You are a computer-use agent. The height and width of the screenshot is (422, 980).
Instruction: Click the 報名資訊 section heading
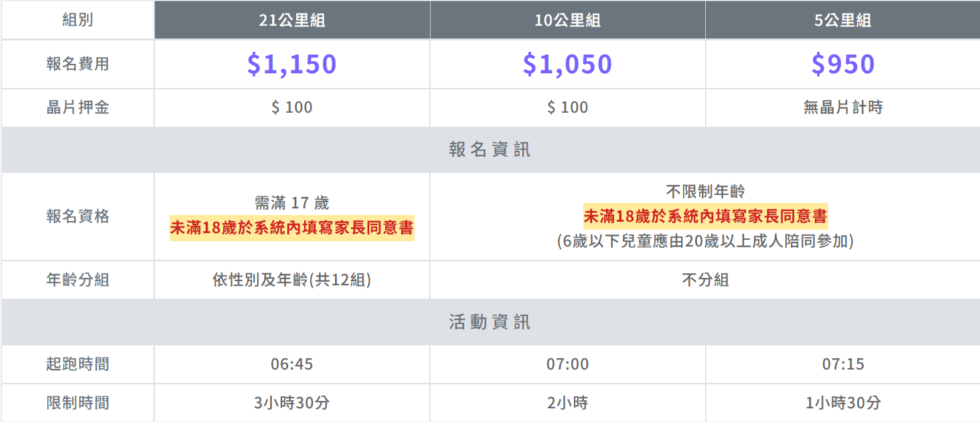tap(490, 149)
